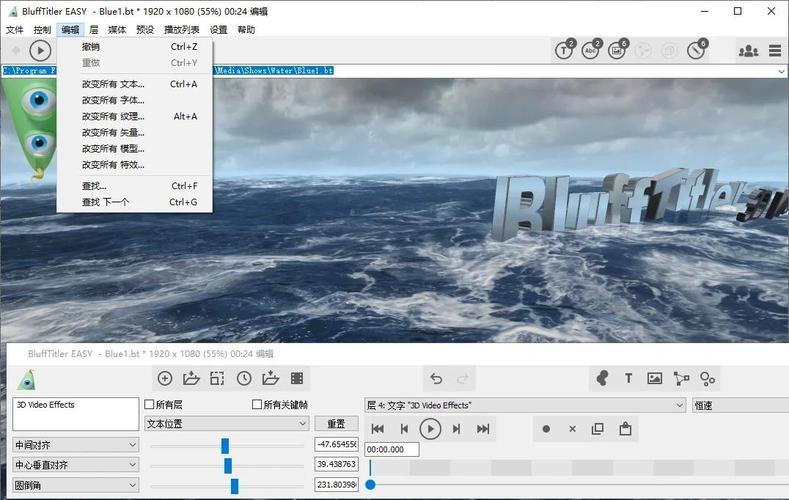Image resolution: width=789 pixels, height=500 pixels.
Task: Click the slash icon with badge 6
Action: coord(697,50)
